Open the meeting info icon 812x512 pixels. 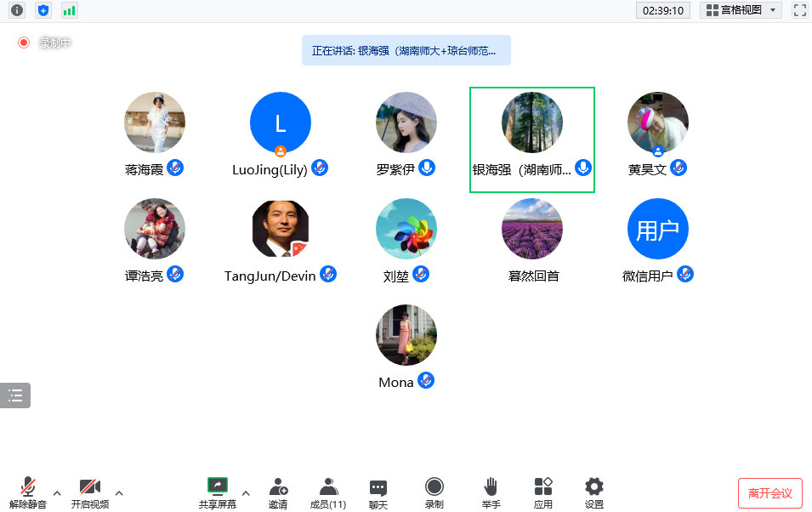click(17, 10)
